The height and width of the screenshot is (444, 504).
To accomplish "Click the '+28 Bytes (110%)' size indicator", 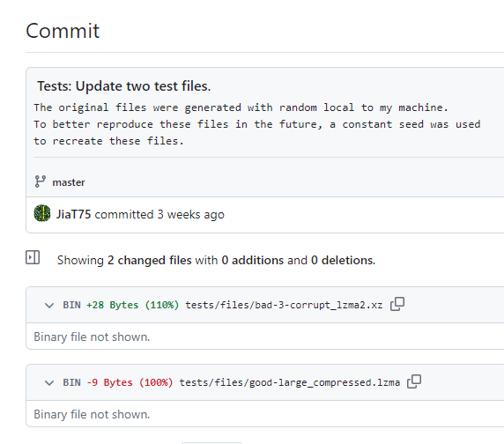I will [132, 305].
